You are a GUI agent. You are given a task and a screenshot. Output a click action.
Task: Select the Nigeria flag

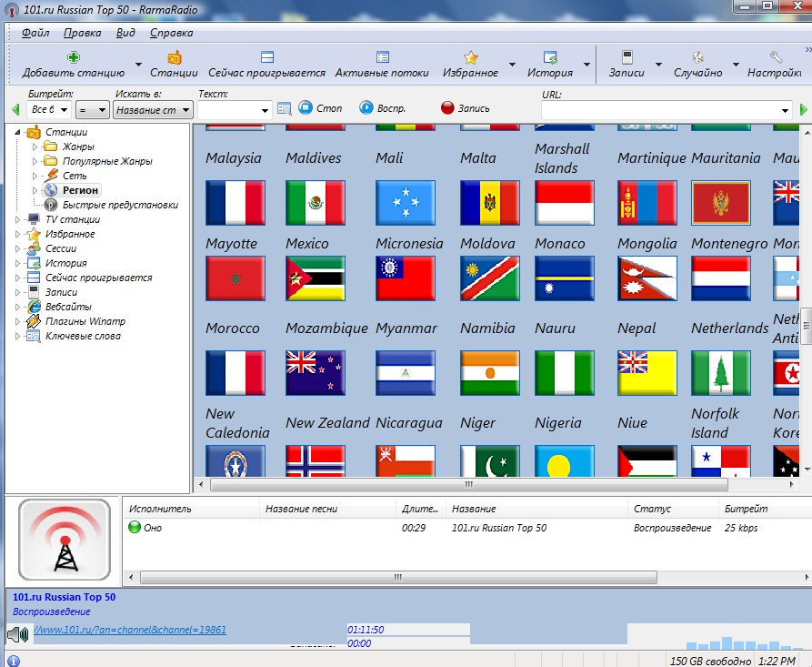565,373
